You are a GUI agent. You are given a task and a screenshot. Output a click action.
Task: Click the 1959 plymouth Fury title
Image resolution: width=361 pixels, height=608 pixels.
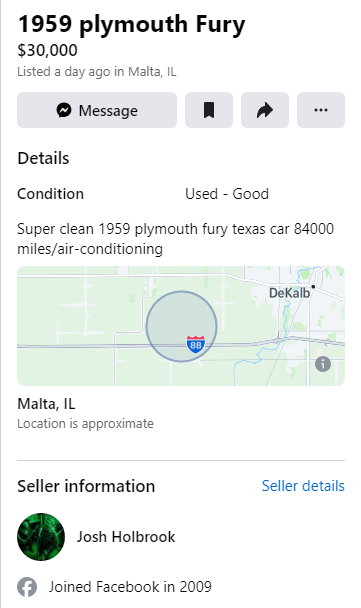pyautogui.click(x=131, y=24)
